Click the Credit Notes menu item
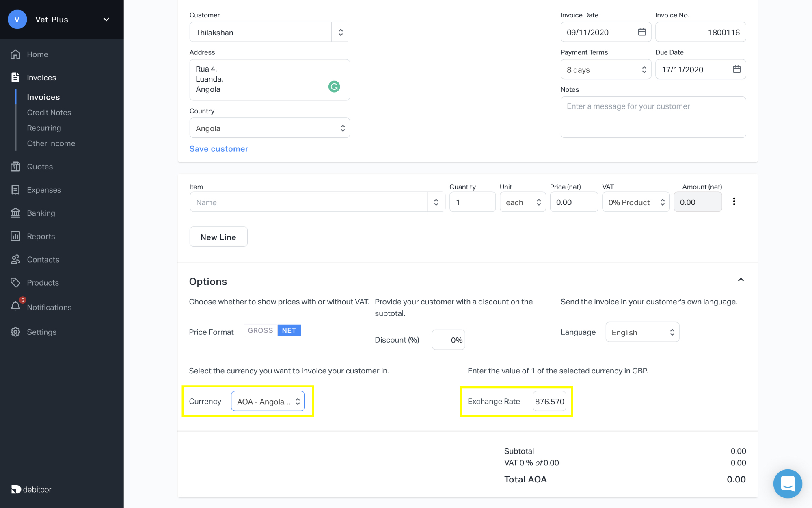Image resolution: width=812 pixels, height=508 pixels. pyautogui.click(x=49, y=112)
